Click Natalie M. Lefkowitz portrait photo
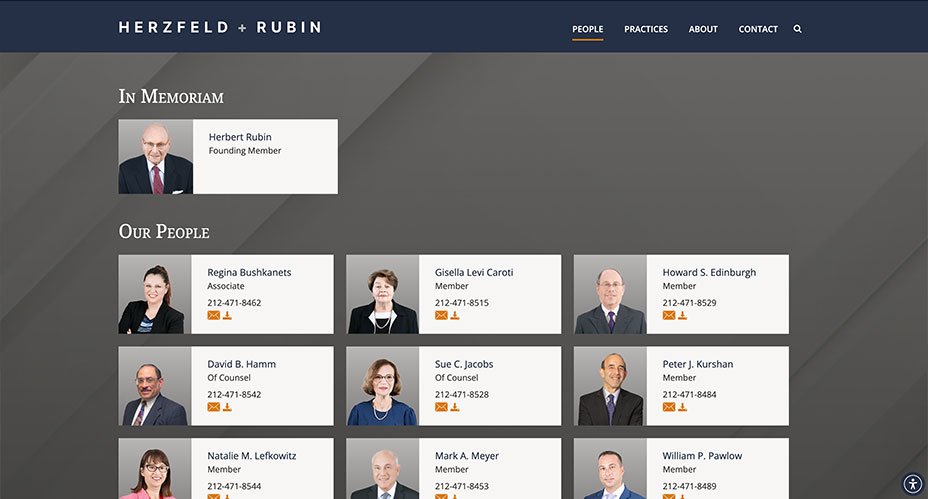The width and height of the screenshot is (928, 499). [x=155, y=469]
